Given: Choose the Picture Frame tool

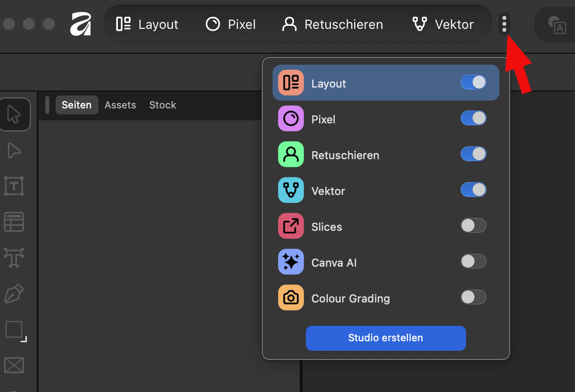Looking at the screenshot, I should click(14, 365).
